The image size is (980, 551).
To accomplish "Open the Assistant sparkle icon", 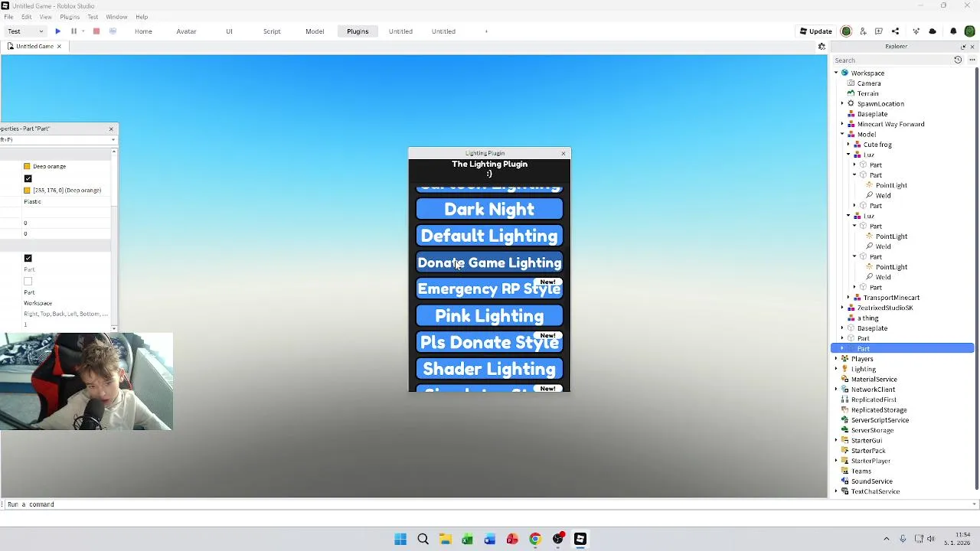I will [916, 31].
